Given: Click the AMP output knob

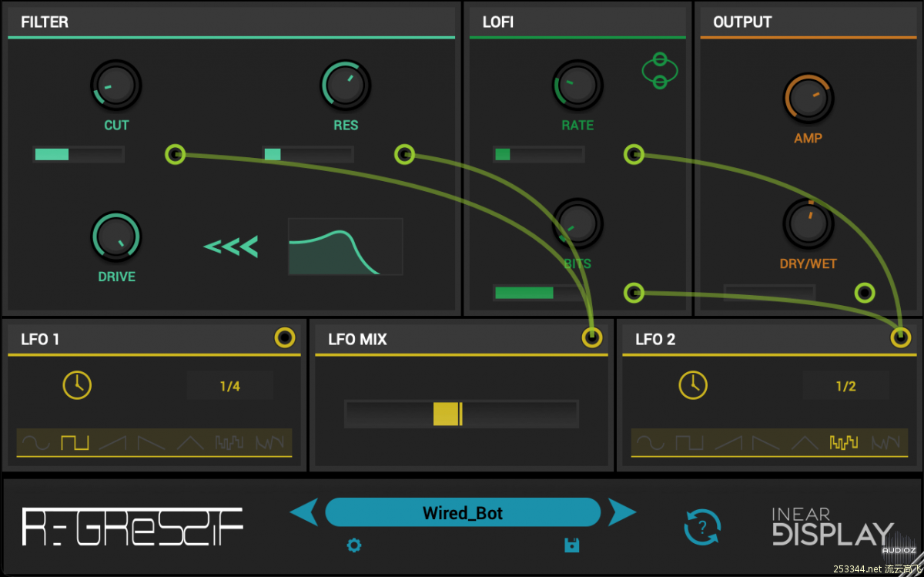Looking at the screenshot, I should [x=808, y=99].
